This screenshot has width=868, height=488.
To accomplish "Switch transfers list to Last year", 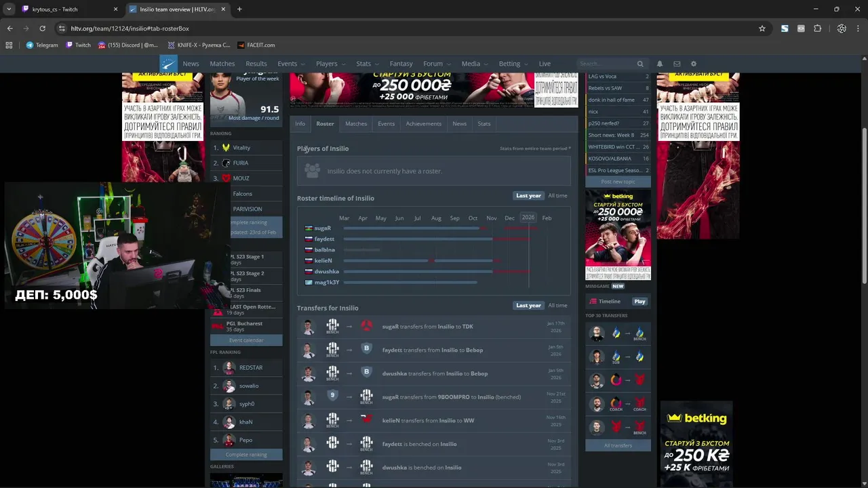I will 528,306.
